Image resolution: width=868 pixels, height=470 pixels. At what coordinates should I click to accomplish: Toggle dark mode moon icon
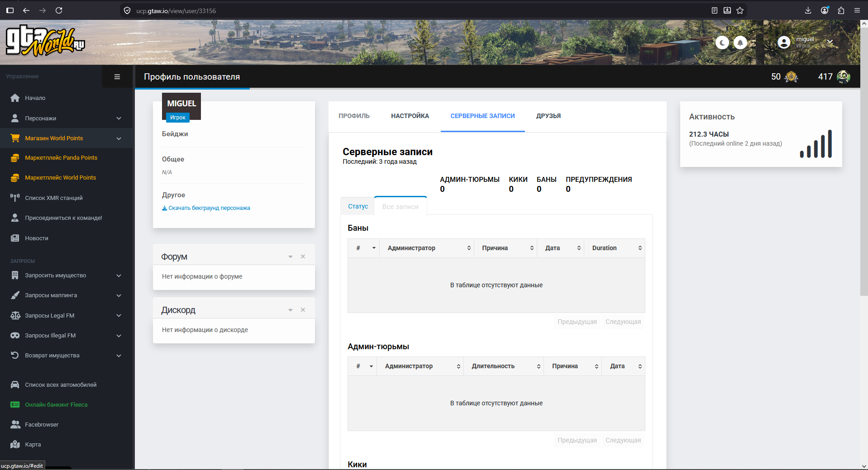coord(722,43)
